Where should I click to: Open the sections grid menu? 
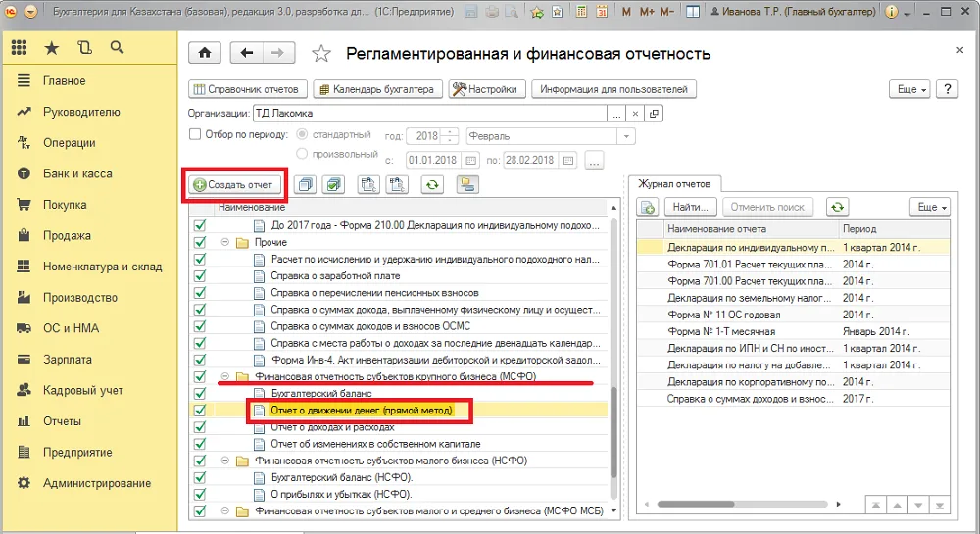pyautogui.click(x=20, y=47)
